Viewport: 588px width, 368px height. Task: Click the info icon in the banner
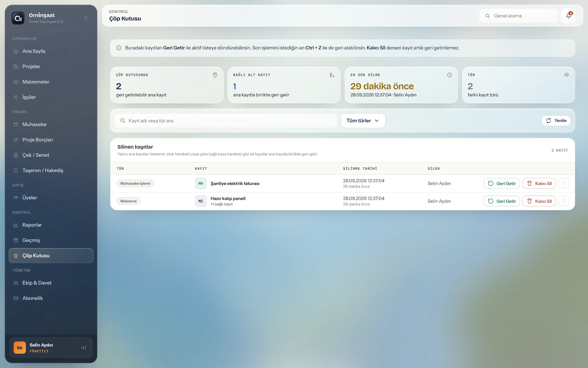pos(119,48)
